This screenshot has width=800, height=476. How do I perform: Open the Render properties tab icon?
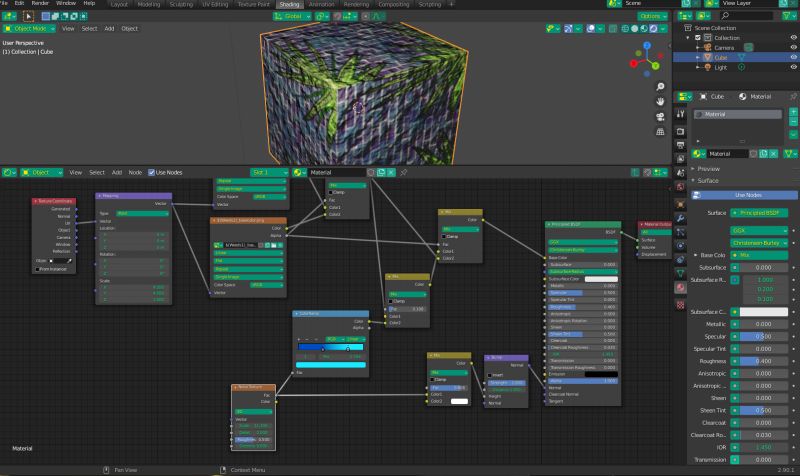tap(681, 132)
